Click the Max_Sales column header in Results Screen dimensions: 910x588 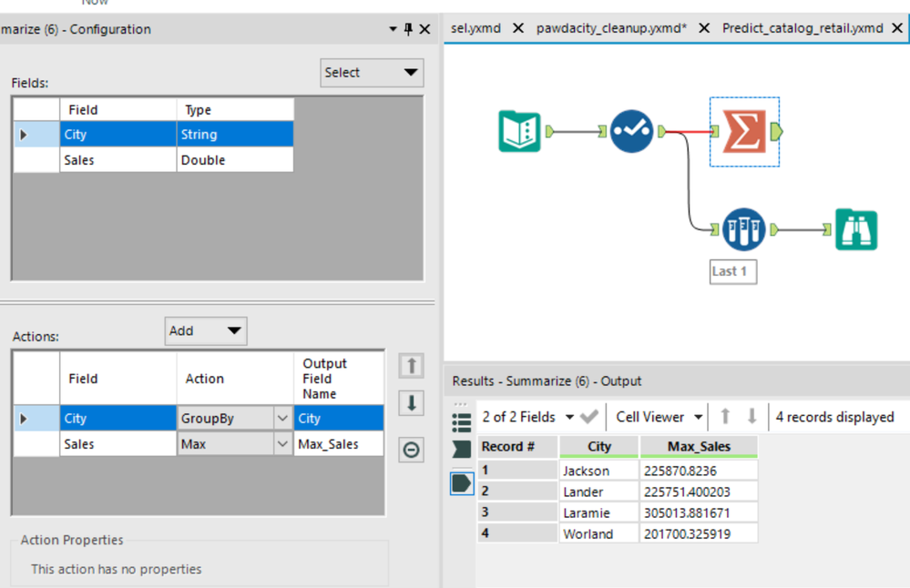click(x=699, y=447)
